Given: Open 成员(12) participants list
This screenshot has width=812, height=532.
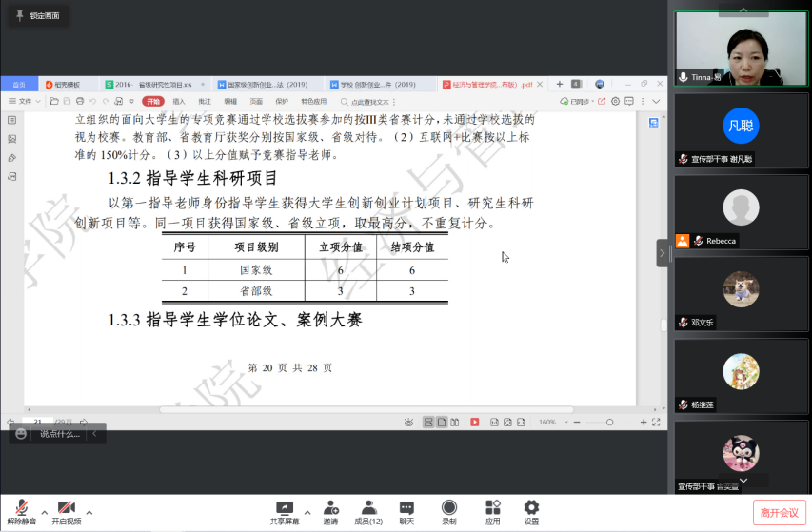Looking at the screenshot, I should click(x=368, y=511).
